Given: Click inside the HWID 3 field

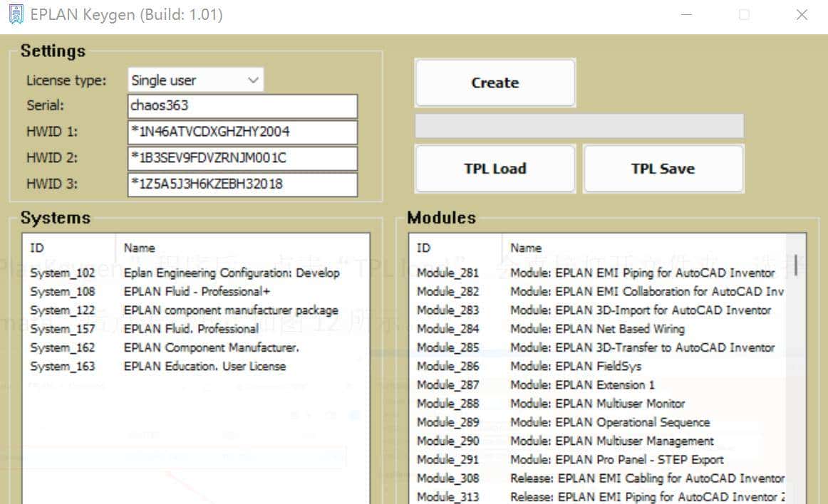Looking at the screenshot, I should 242,184.
